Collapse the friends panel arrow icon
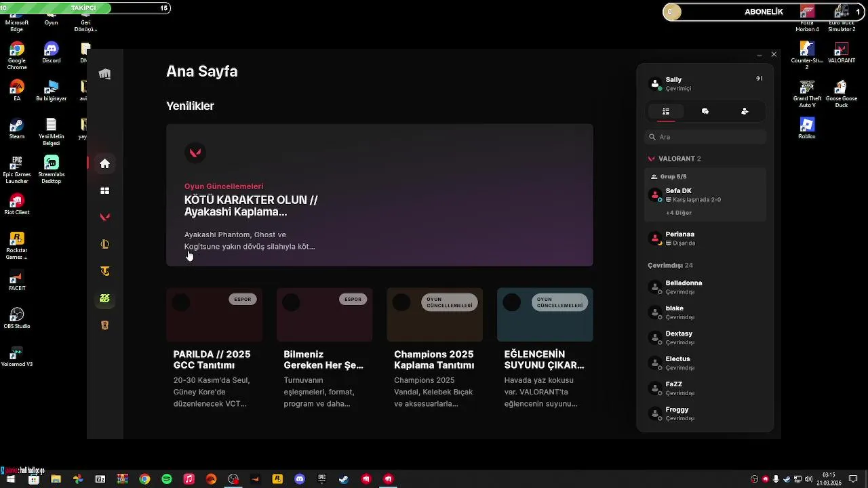The height and width of the screenshot is (488, 868). tap(759, 79)
